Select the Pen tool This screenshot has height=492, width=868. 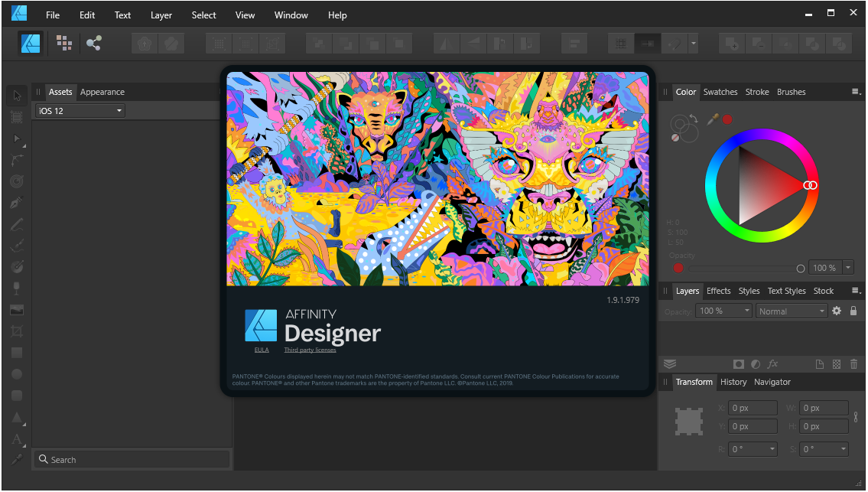point(17,202)
